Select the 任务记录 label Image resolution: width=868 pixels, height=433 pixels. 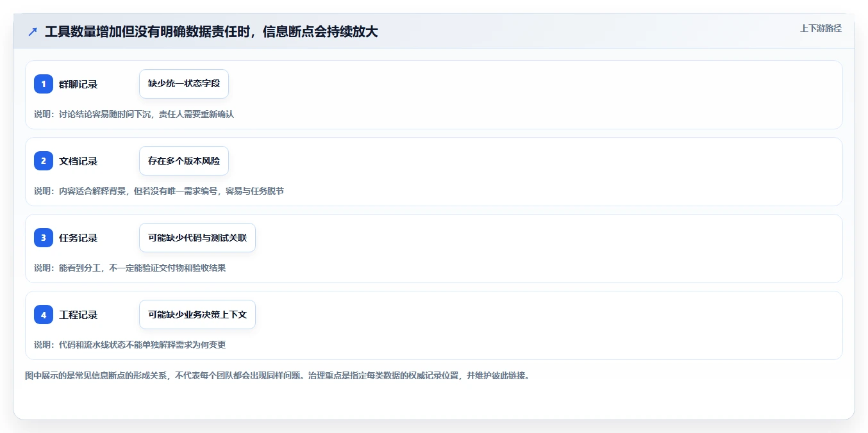pyautogui.click(x=78, y=238)
